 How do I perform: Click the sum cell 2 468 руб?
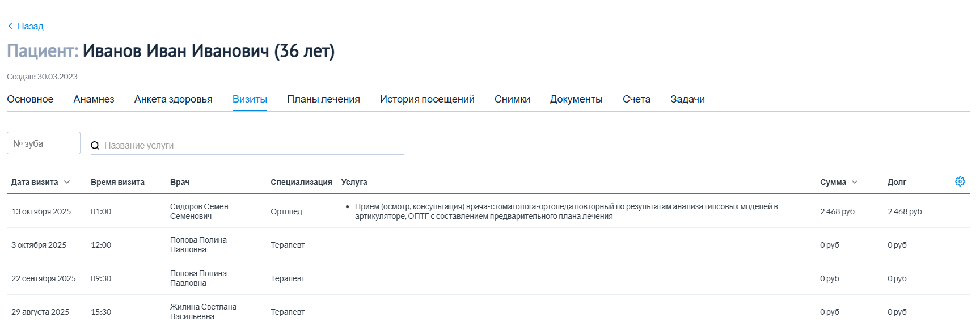click(x=837, y=211)
